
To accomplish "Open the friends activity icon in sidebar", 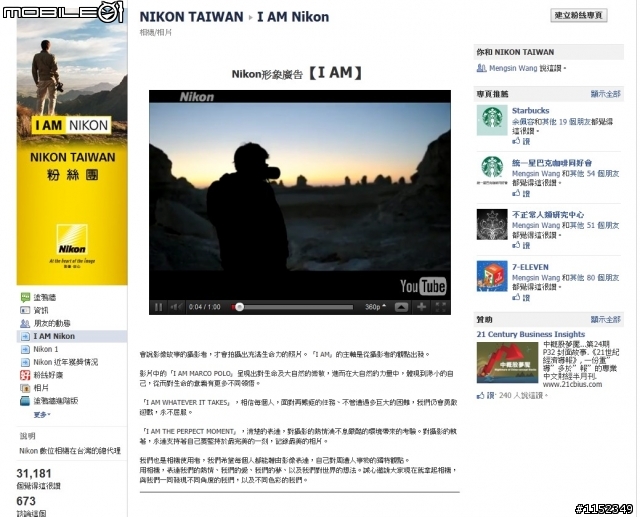I will click(x=25, y=324).
